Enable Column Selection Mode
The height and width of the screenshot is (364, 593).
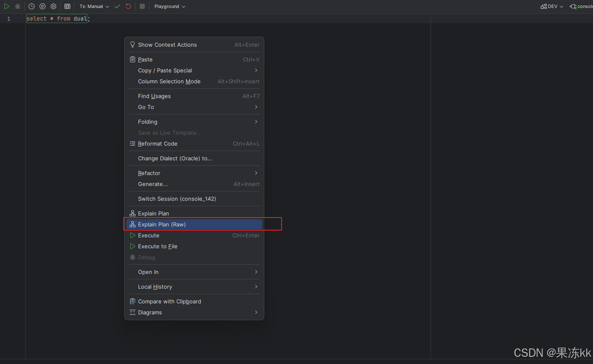[x=194, y=81]
